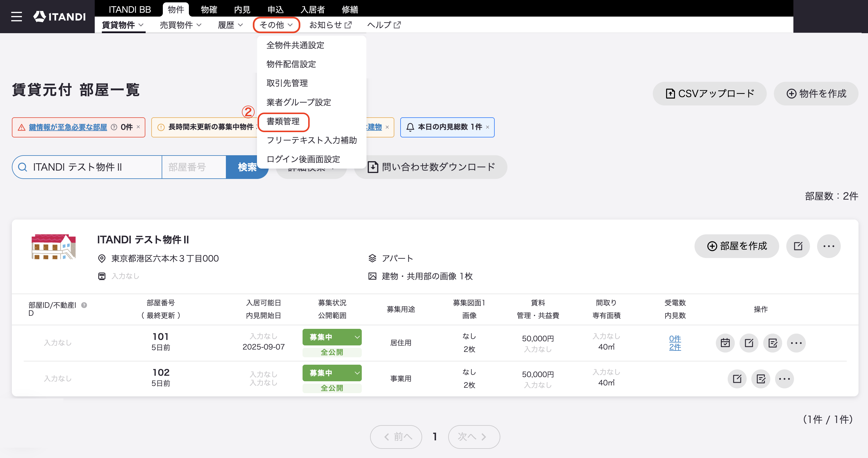The height and width of the screenshot is (458, 868).
Task: Click the CSVアップロード button
Action: point(710,93)
